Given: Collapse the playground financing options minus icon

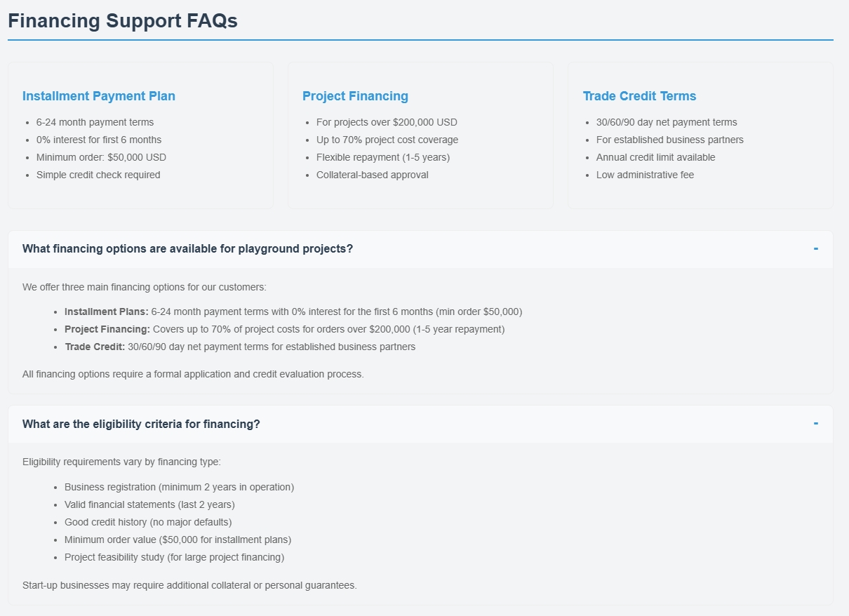Looking at the screenshot, I should click(x=816, y=248).
